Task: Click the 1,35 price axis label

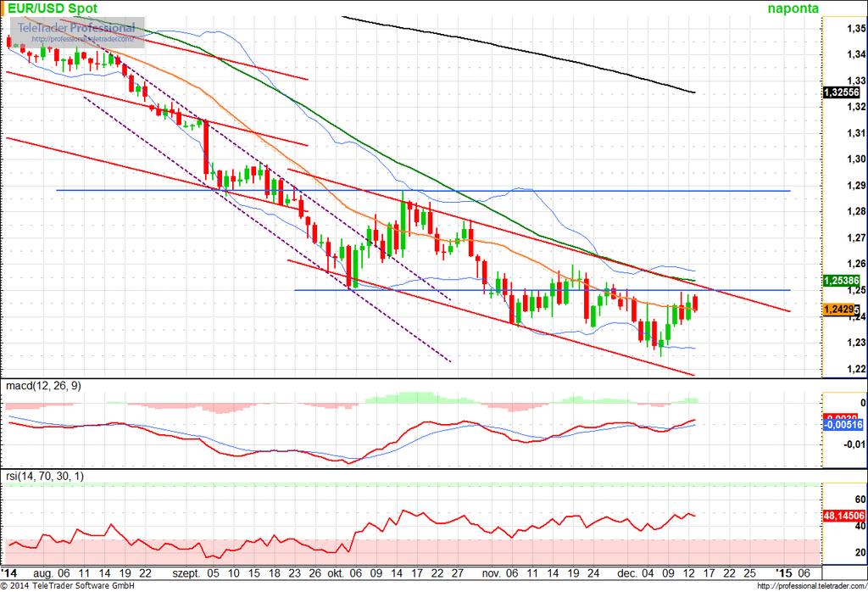Action: 856,28
